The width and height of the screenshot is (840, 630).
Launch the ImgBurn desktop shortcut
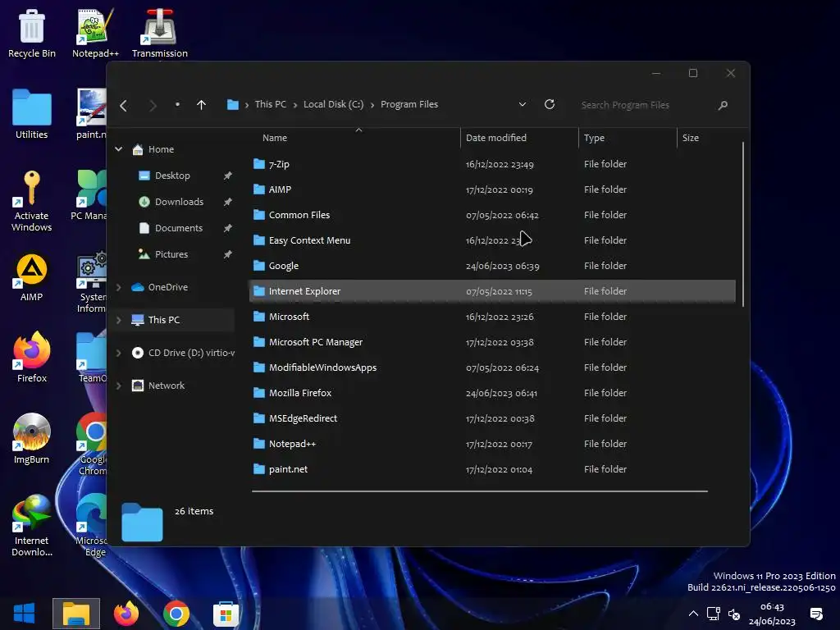[x=32, y=439]
